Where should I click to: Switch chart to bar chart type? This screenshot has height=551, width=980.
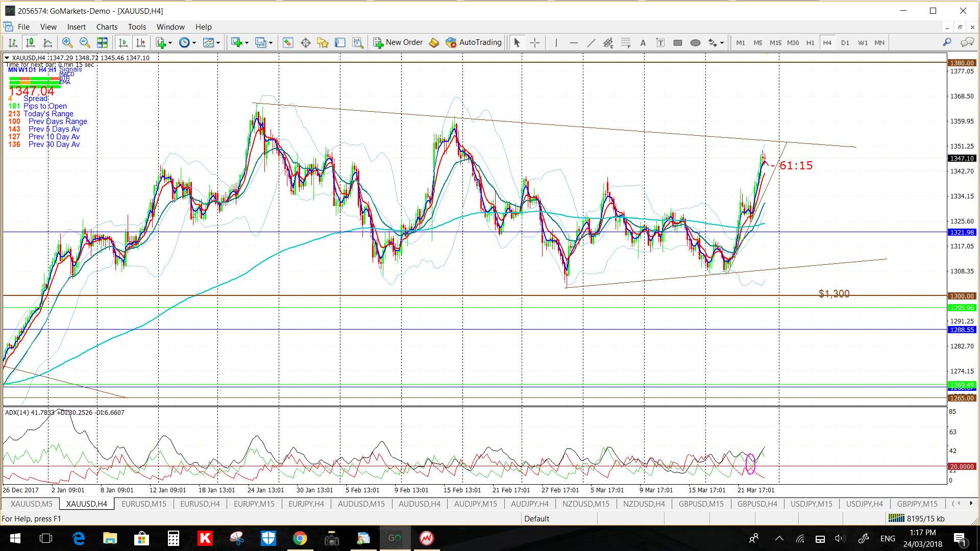(x=13, y=43)
